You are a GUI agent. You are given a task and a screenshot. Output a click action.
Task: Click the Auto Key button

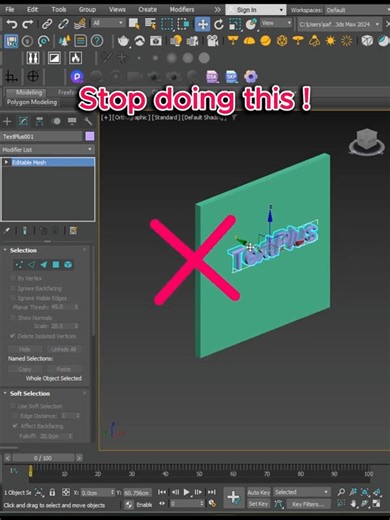pyautogui.click(x=259, y=492)
